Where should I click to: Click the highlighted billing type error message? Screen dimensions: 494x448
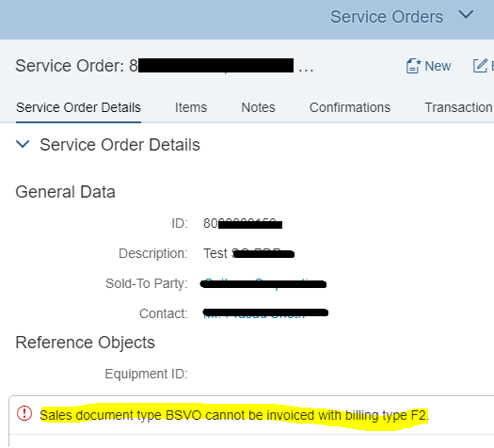pyautogui.click(x=234, y=415)
